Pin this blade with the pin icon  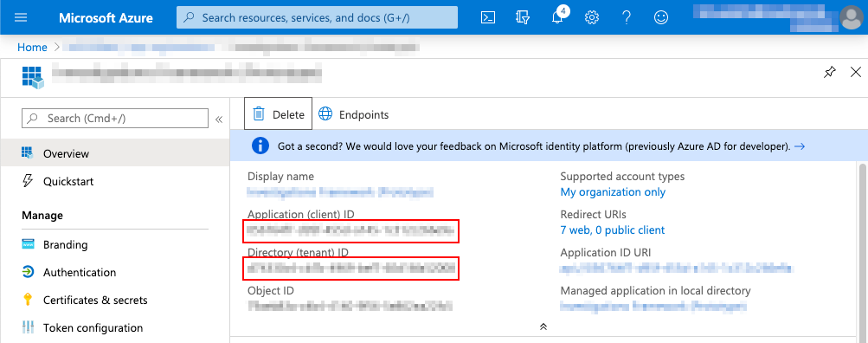829,72
